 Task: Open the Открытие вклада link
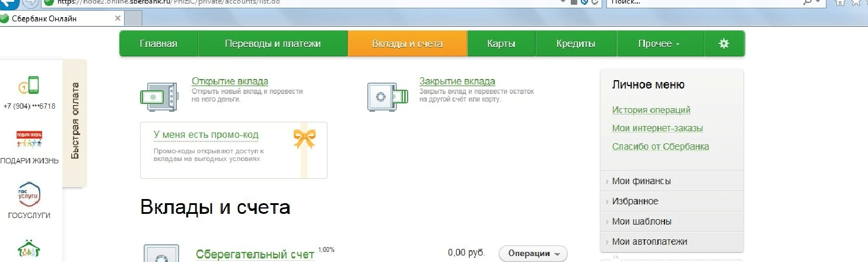pyautogui.click(x=230, y=81)
